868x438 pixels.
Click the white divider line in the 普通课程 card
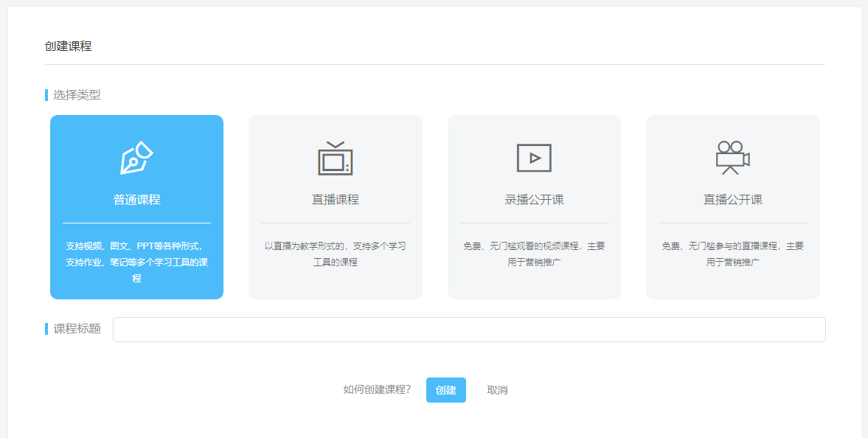136,223
